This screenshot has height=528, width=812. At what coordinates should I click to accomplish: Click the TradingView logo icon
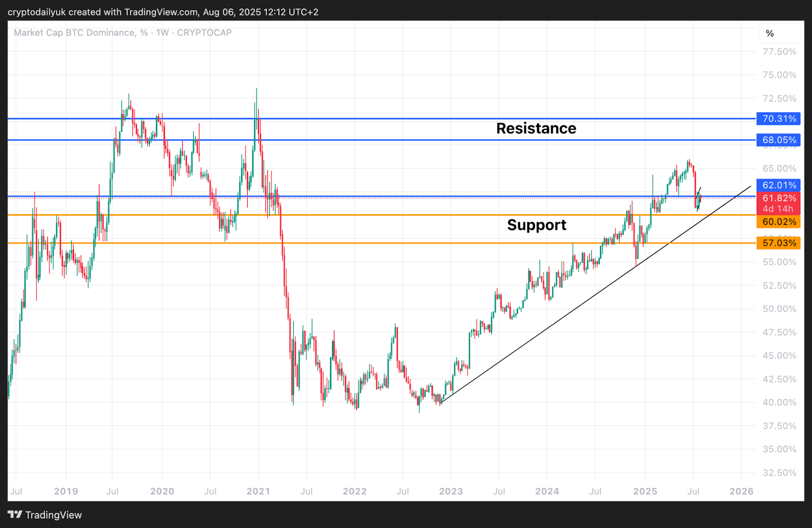[x=15, y=515]
